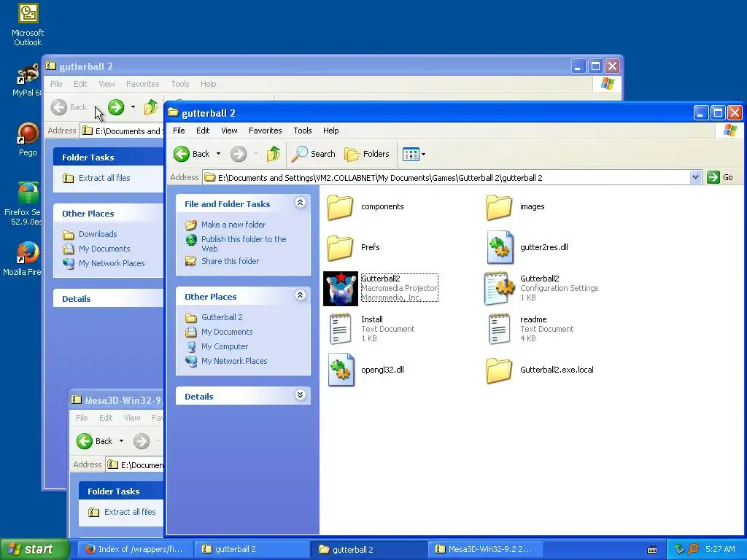Expand the Details panel in front window

[x=300, y=395]
